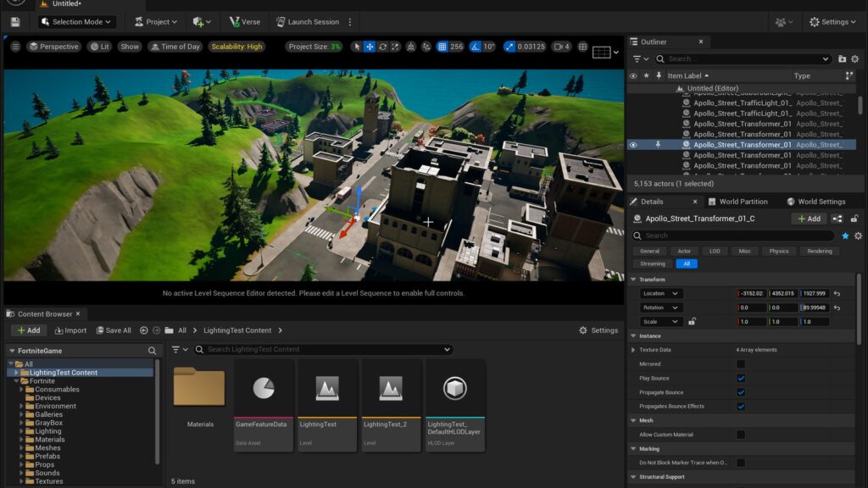Open Outliner settings gear

[855, 58]
